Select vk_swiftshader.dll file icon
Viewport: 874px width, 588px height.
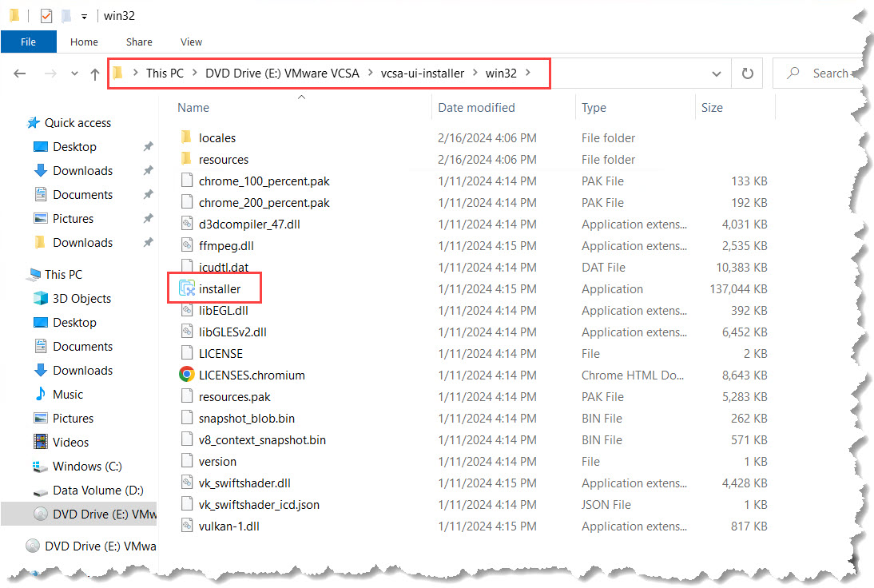[x=187, y=483]
